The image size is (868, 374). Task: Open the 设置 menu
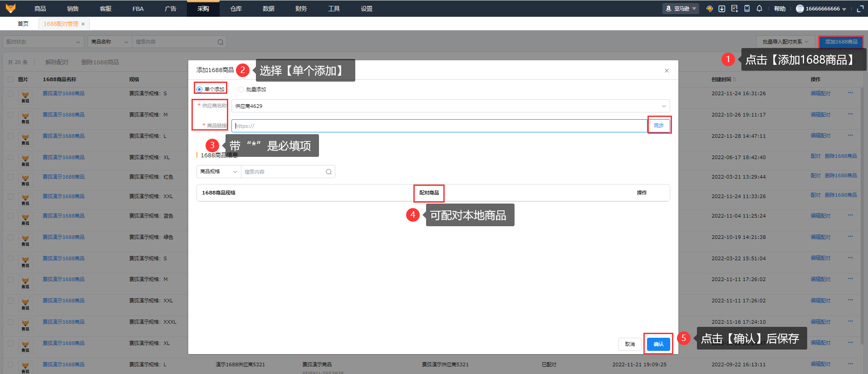pos(367,9)
